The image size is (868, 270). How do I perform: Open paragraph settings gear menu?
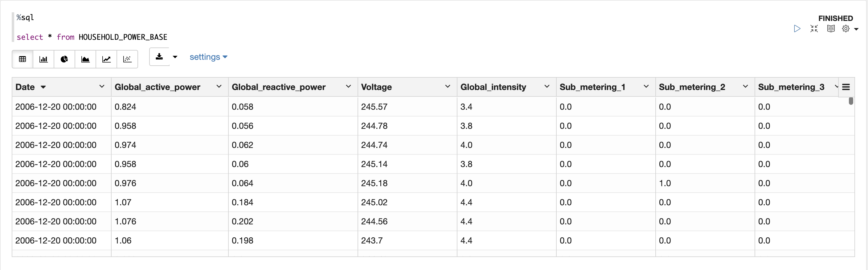click(846, 29)
